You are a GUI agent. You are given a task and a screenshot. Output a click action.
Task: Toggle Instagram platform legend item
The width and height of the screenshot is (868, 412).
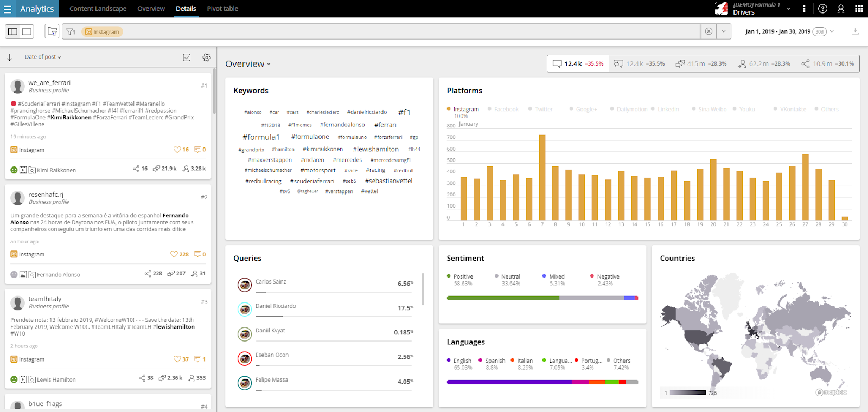(463, 109)
